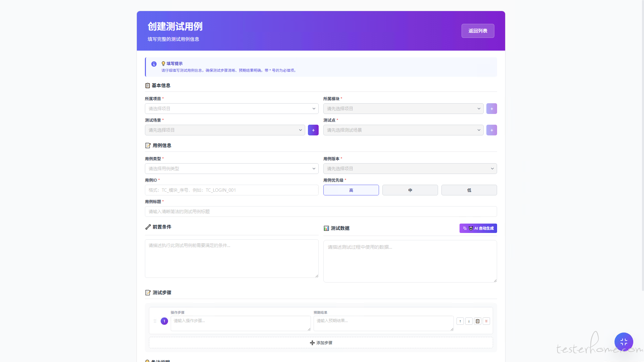Move step 1 down with arrow icon

pyautogui.click(x=469, y=321)
